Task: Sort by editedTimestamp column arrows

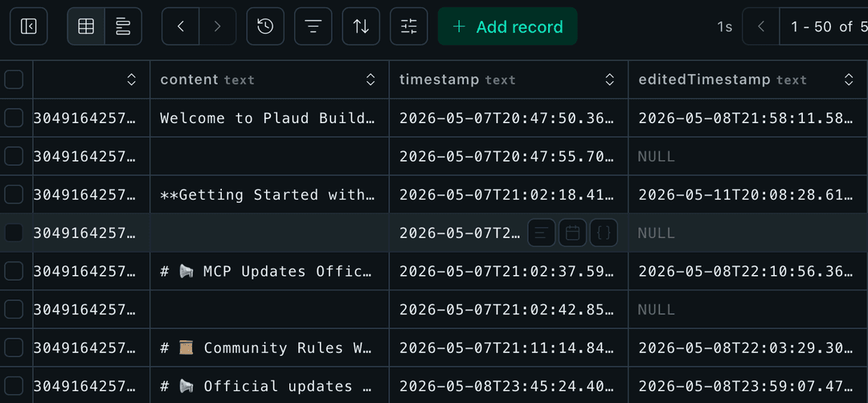Action: coord(849,80)
